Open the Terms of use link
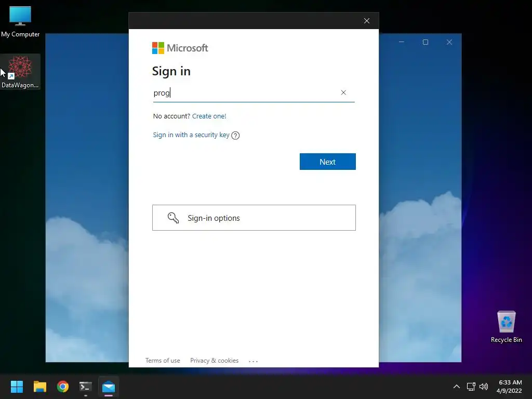The image size is (532, 399). (163, 361)
